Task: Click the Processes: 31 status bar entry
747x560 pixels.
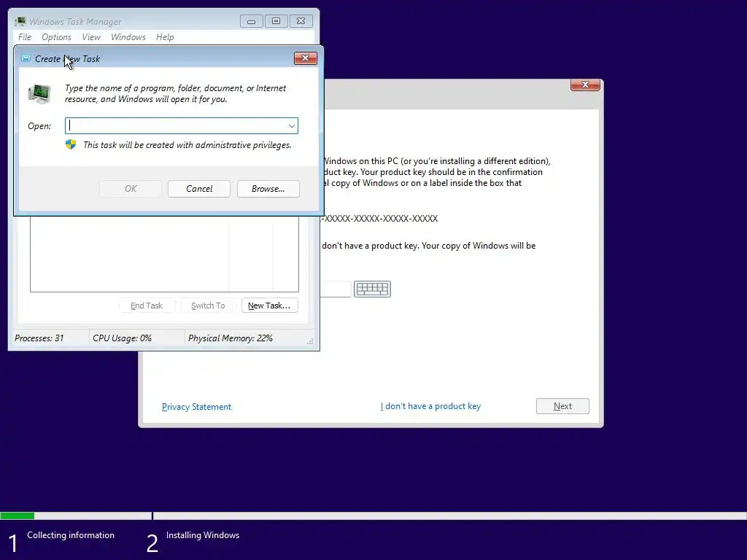Action: [x=39, y=338]
